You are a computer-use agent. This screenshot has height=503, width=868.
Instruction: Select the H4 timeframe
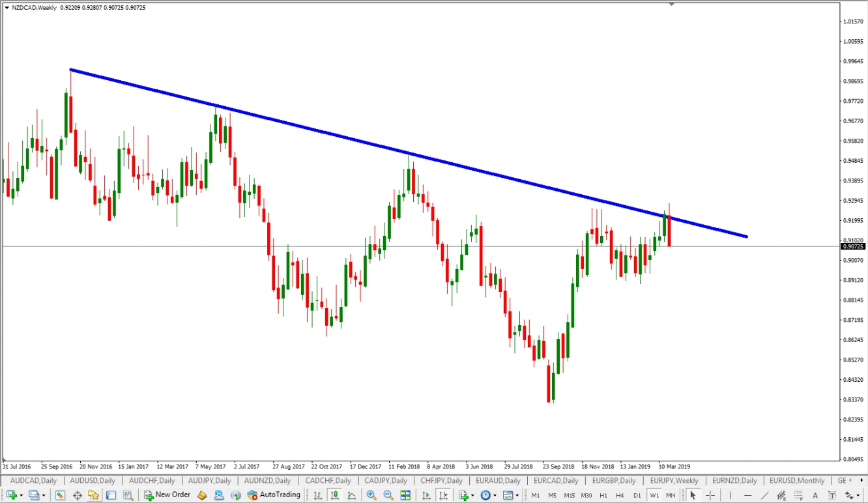click(x=620, y=495)
